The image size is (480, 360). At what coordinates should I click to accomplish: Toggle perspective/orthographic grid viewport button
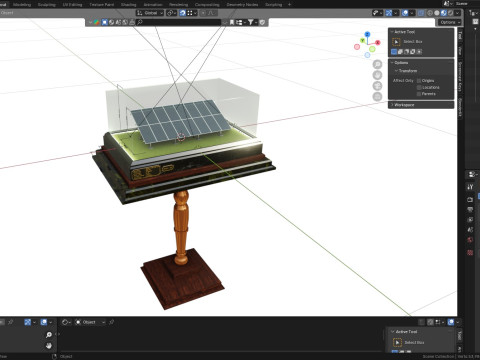pos(377,97)
